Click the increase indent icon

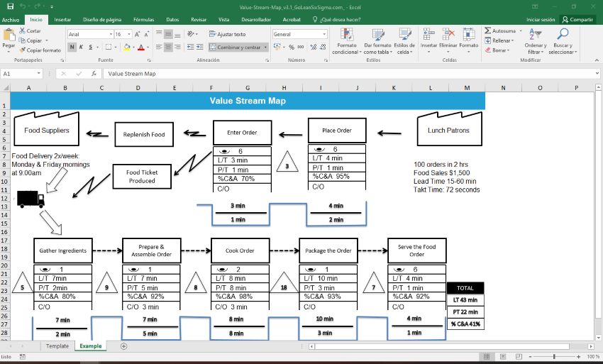click(x=199, y=47)
